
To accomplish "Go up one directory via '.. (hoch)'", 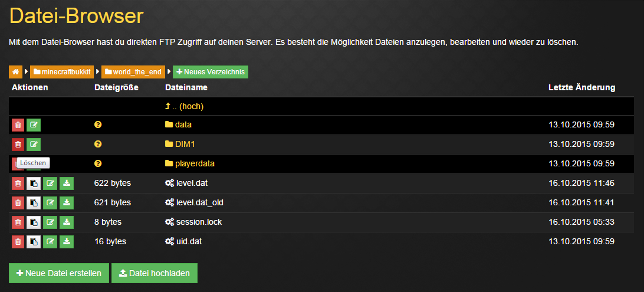I will tap(188, 107).
